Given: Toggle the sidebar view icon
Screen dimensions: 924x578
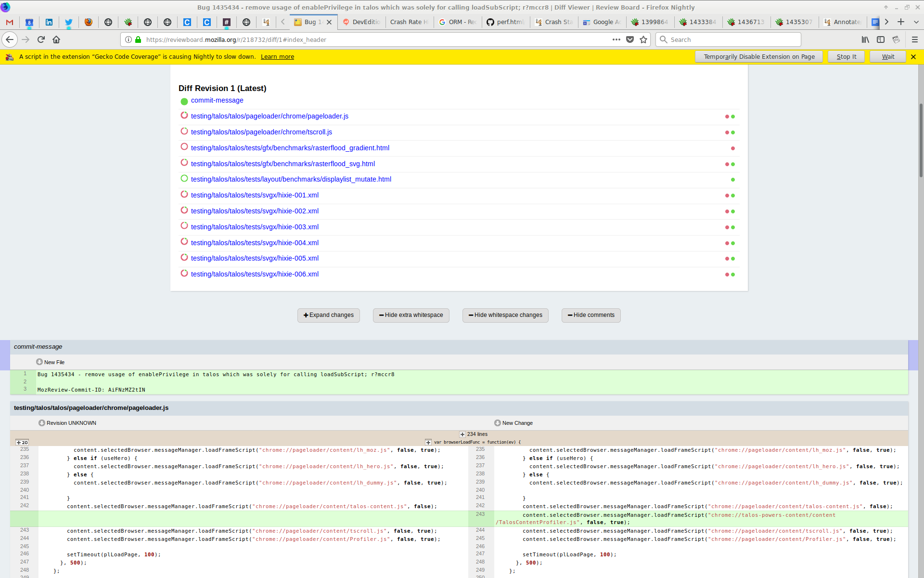Looking at the screenshot, I should click(x=881, y=39).
